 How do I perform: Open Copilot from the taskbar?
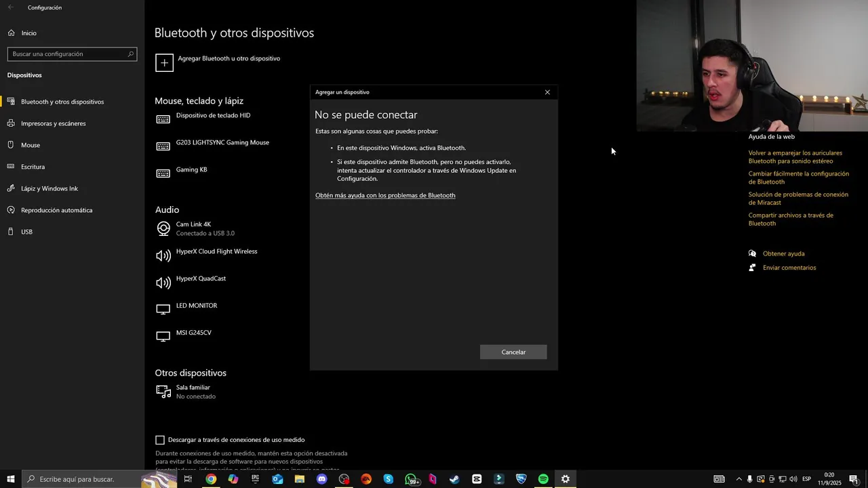pos(233,479)
